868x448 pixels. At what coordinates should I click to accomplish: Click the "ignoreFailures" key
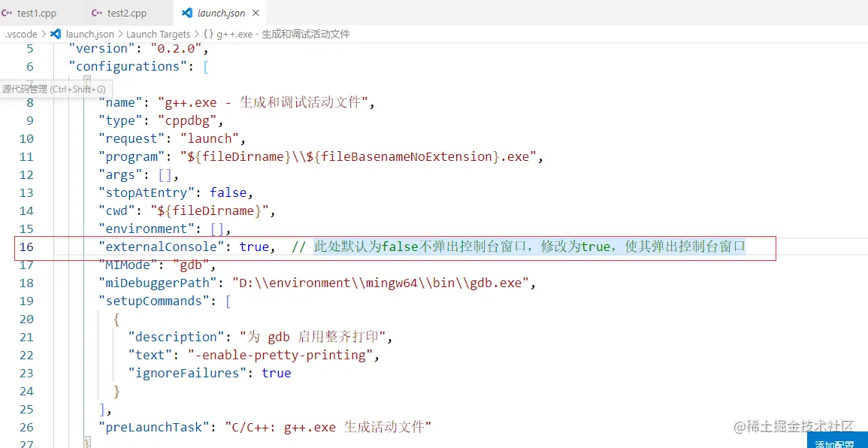coord(188,374)
